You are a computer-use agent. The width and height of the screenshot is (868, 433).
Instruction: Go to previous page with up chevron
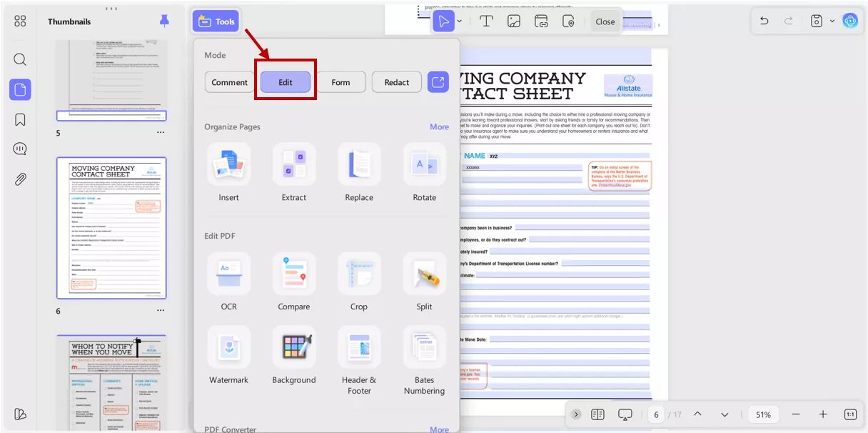(x=697, y=414)
